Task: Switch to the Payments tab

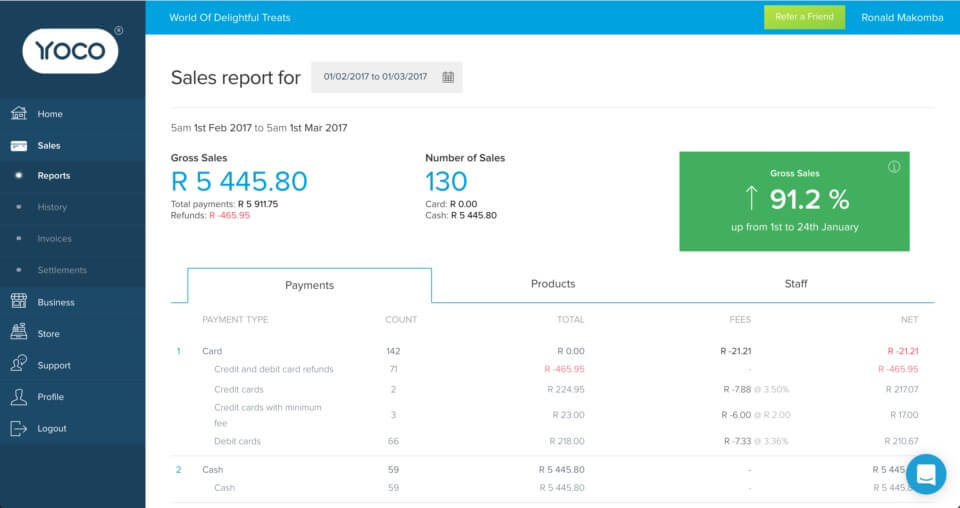Action: coord(309,285)
